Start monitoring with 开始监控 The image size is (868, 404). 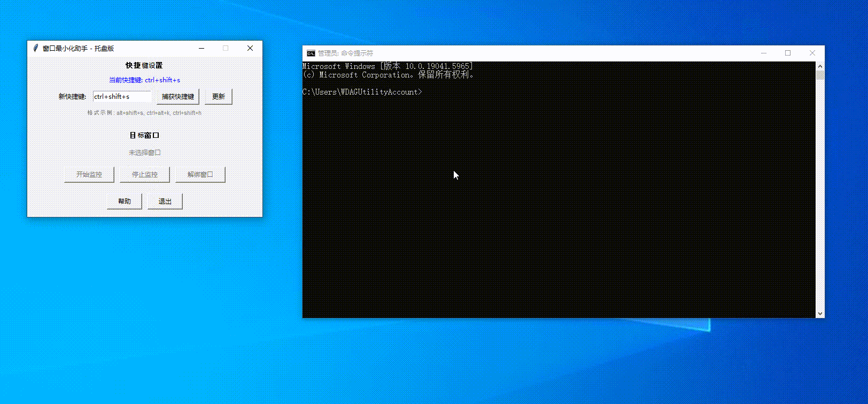[89, 175]
